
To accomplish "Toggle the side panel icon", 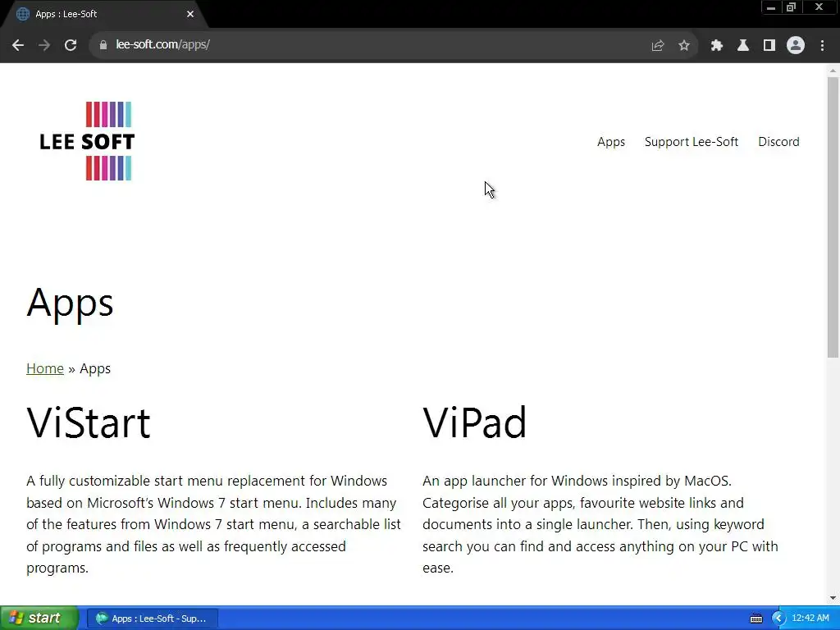I will point(769,46).
